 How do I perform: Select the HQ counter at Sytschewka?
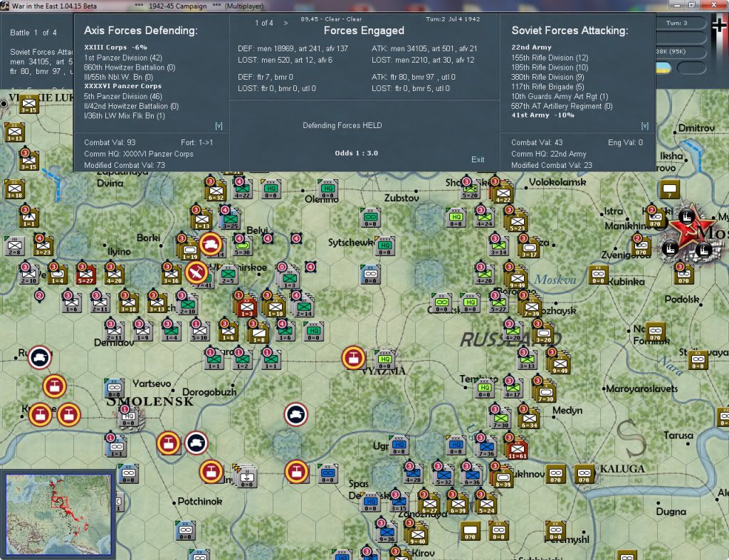coord(385,245)
